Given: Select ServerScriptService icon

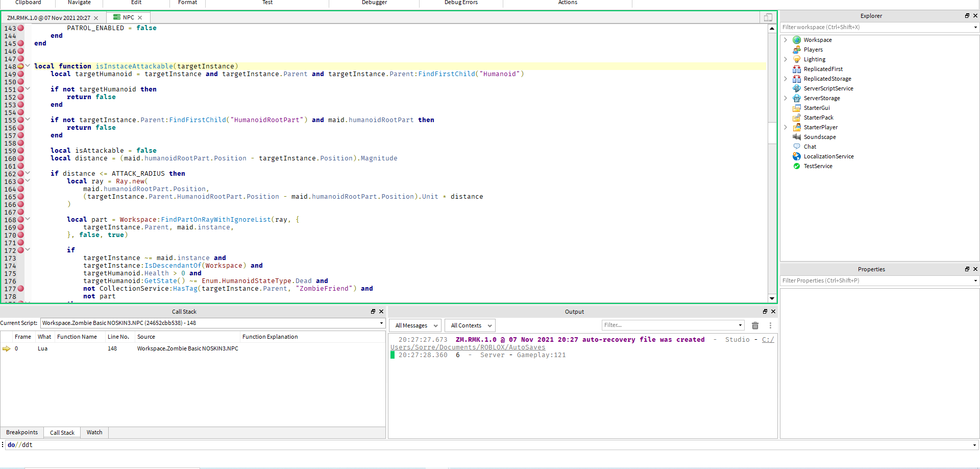Looking at the screenshot, I should [796, 88].
